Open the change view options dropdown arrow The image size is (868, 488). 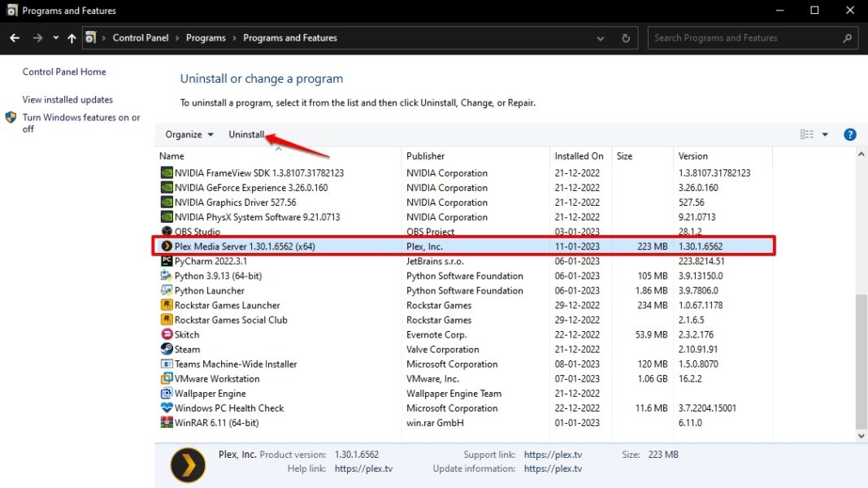click(x=824, y=134)
